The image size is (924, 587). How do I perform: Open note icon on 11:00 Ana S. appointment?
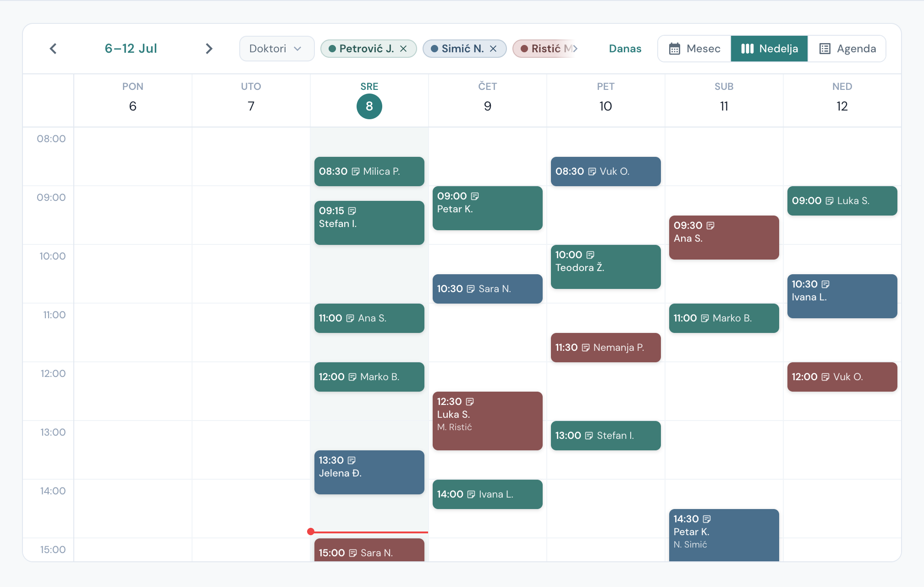[x=350, y=318]
